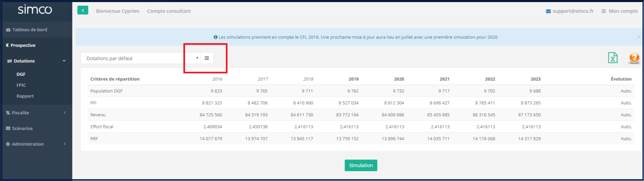Select FPIC under Dotations

(21, 85)
